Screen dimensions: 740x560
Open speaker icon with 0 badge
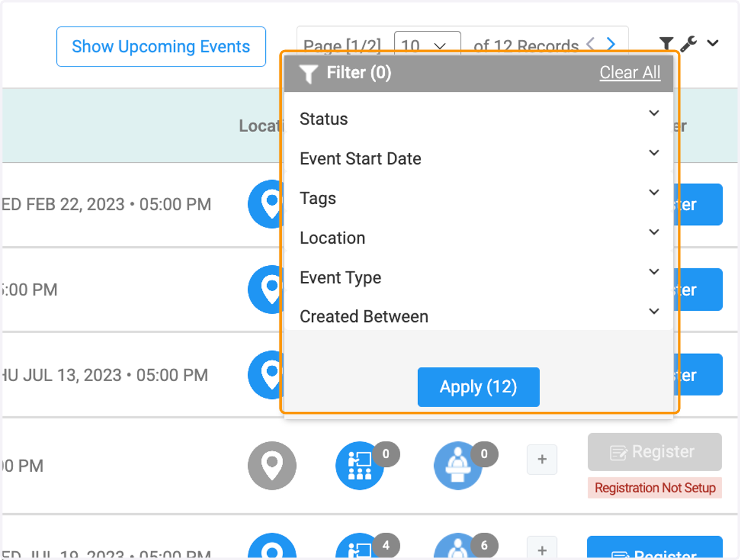point(458,466)
